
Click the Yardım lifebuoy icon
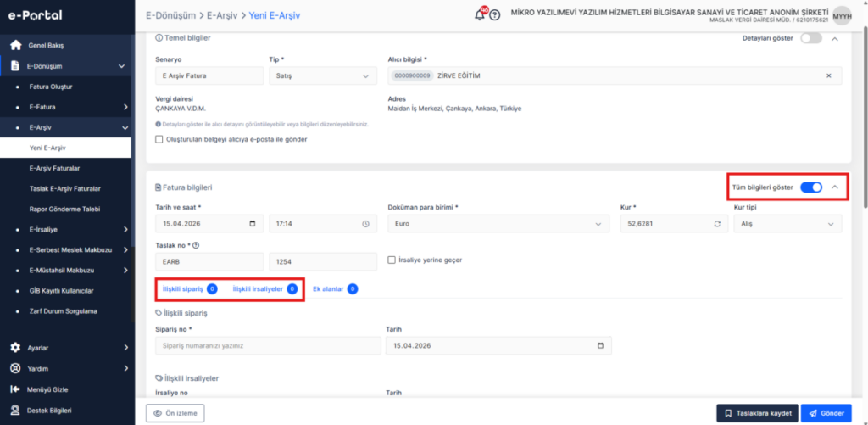[16, 368]
